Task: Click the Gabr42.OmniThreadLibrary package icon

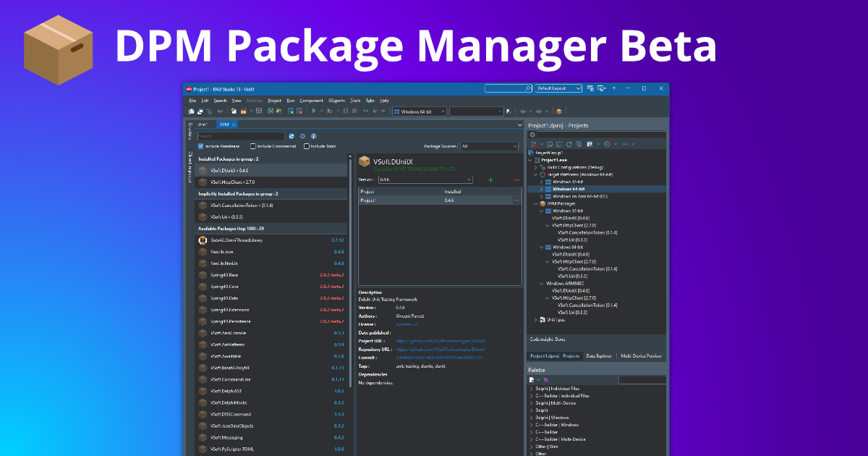Action: coord(203,240)
